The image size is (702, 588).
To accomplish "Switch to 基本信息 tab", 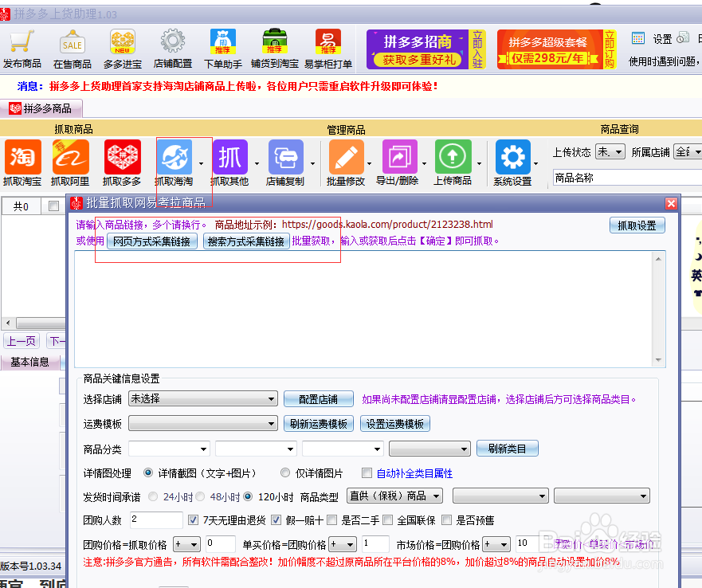I will (30, 362).
